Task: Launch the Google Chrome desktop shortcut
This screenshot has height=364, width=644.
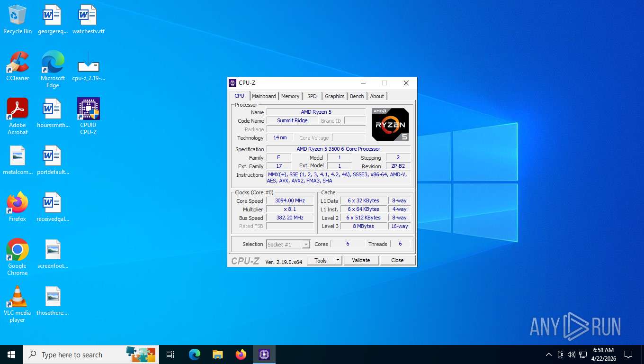Action: pos(18,257)
